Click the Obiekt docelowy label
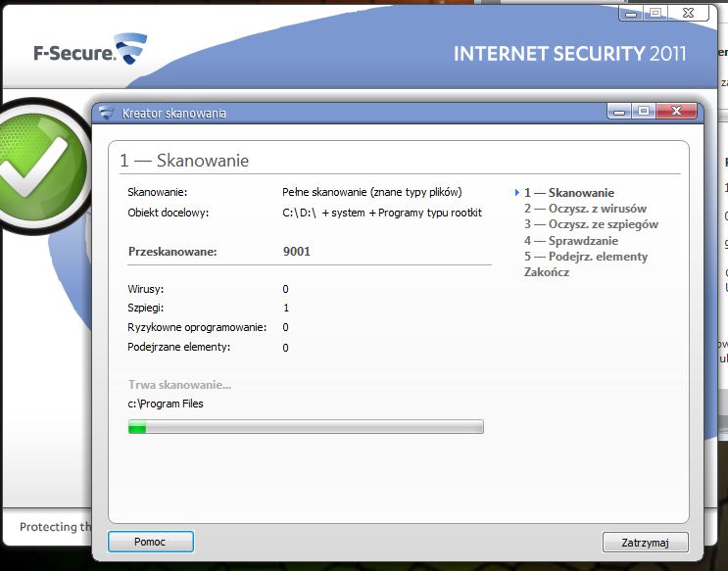The image size is (728, 571). pos(169,213)
